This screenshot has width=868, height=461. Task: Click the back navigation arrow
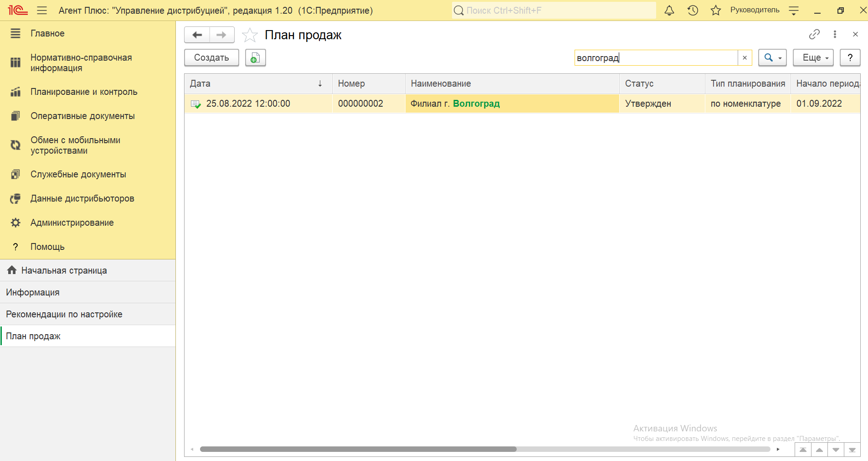click(197, 35)
